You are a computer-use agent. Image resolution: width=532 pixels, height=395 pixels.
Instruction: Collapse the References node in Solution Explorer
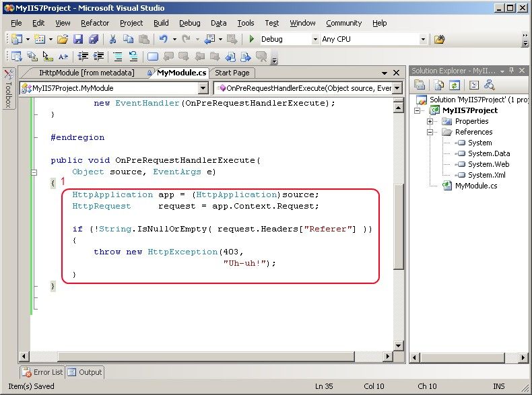pos(430,133)
